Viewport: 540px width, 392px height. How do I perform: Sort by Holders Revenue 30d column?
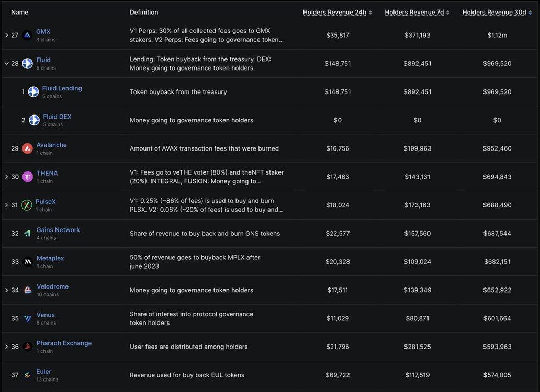[497, 13]
